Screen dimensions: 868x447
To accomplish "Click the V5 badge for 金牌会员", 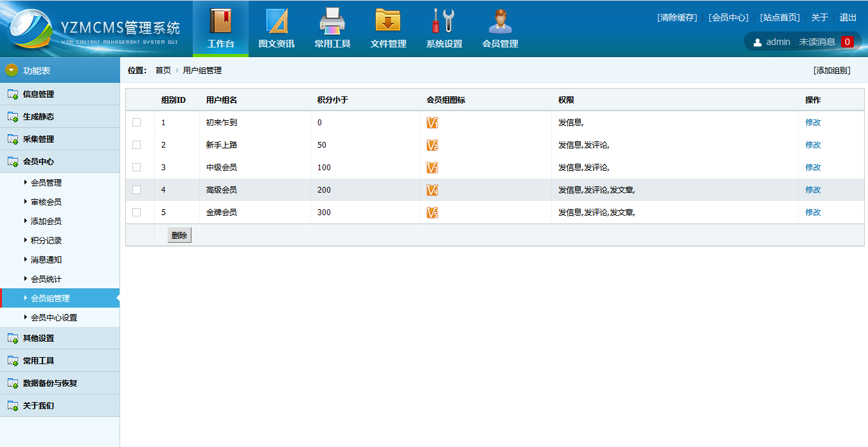I will 432,213.
